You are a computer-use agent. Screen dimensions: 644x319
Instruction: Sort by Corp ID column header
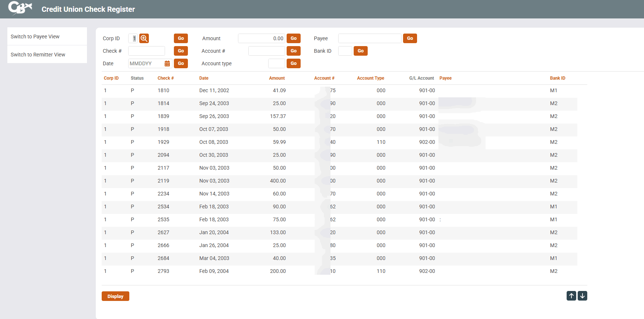[x=111, y=78]
